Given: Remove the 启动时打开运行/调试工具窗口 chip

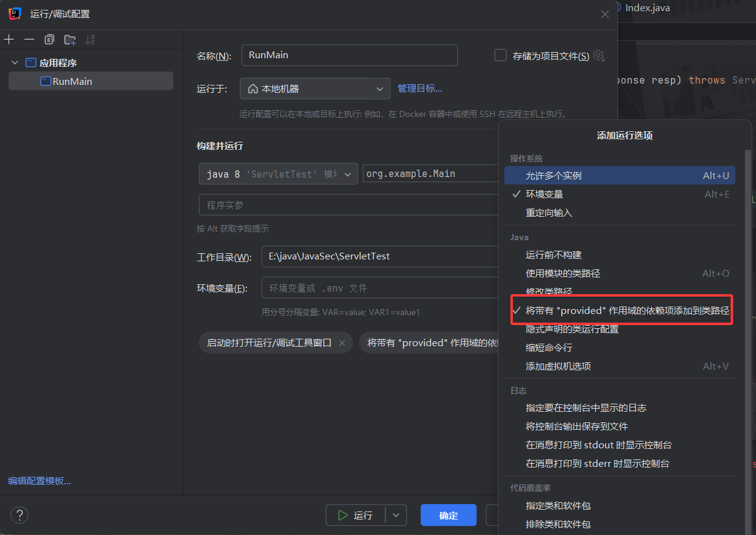Looking at the screenshot, I should click(342, 342).
